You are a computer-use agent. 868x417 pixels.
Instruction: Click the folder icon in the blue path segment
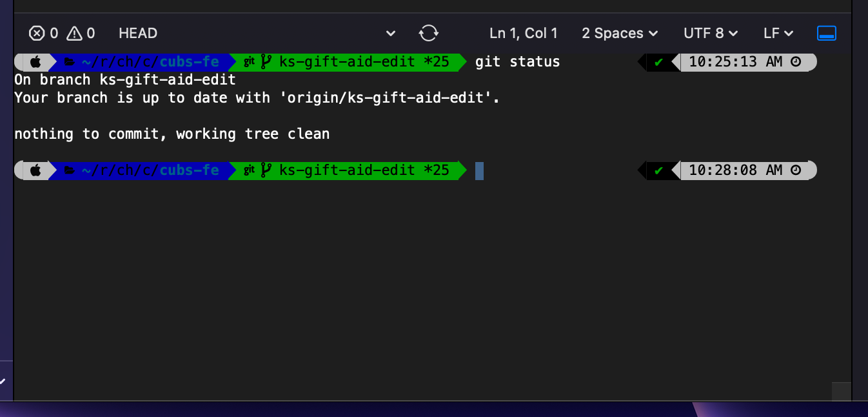point(70,61)
